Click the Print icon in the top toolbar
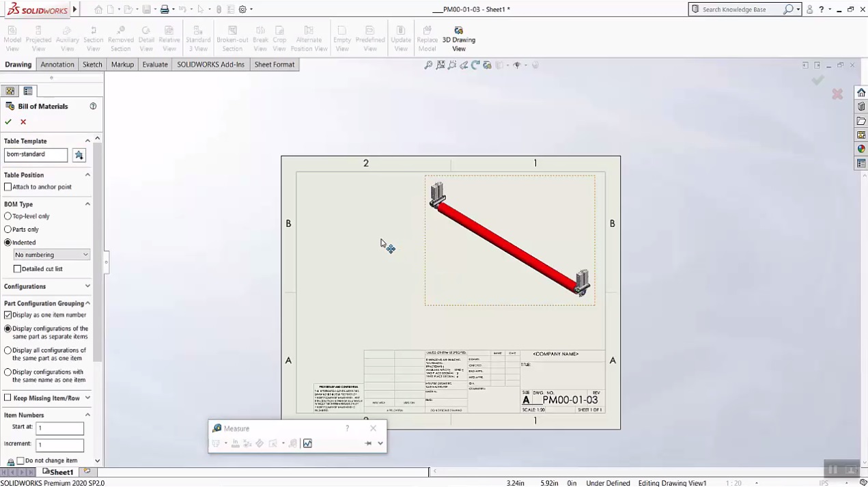 click(x=165, y=10)
